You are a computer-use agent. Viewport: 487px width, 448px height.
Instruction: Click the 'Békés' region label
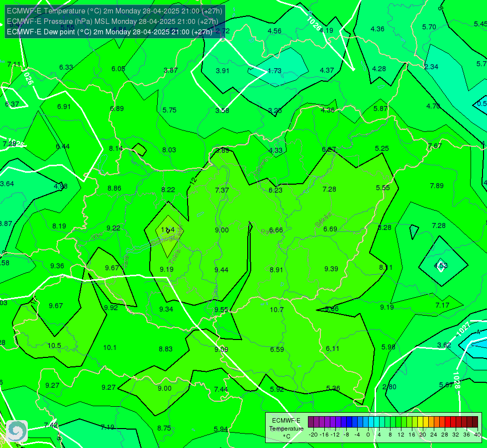pyautogui.click(x=323, y=220)
